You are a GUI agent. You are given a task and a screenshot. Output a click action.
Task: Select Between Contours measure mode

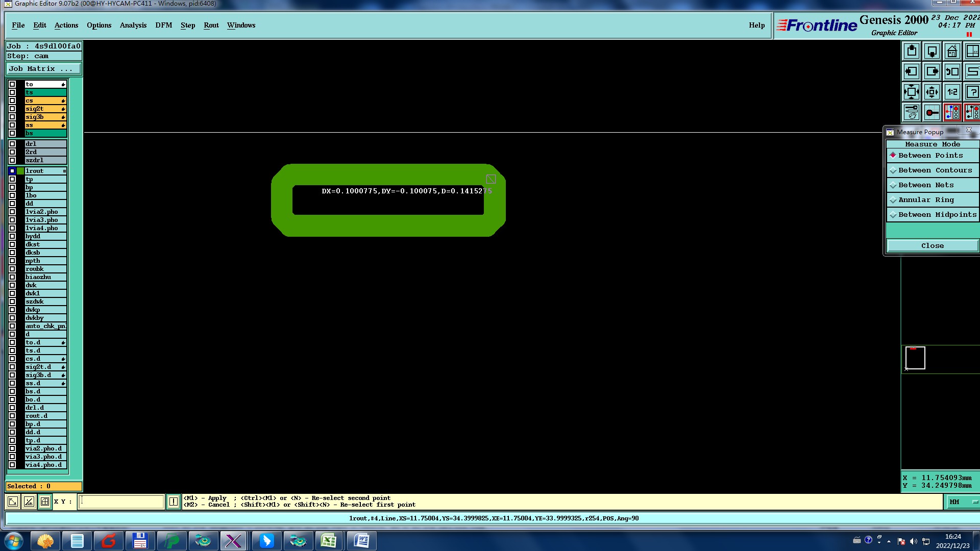coord(935,170)
